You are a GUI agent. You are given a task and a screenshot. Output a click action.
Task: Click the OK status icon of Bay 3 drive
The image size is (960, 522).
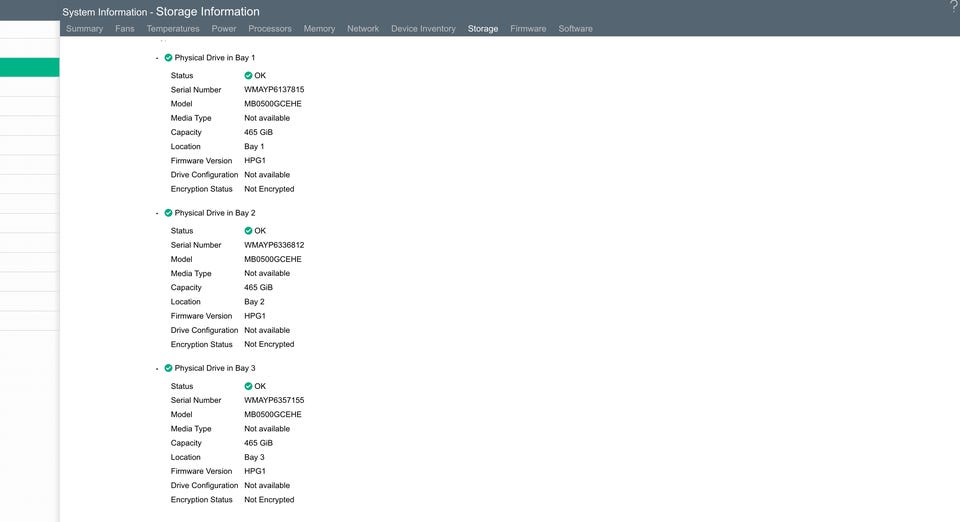(248, 386)
